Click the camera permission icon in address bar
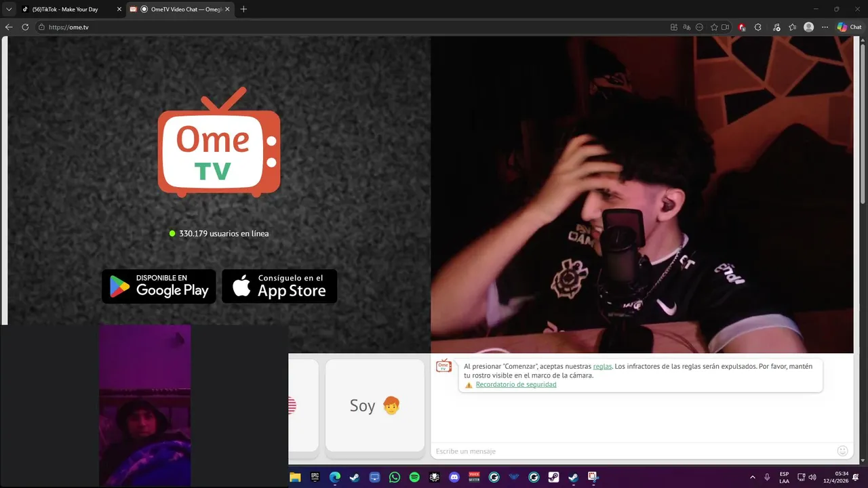 [725, 27]
